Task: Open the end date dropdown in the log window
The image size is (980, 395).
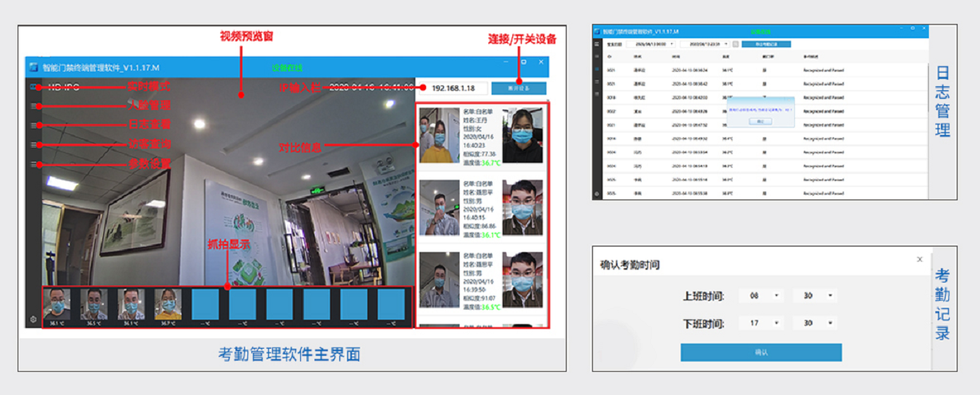Action: point(705,44)
